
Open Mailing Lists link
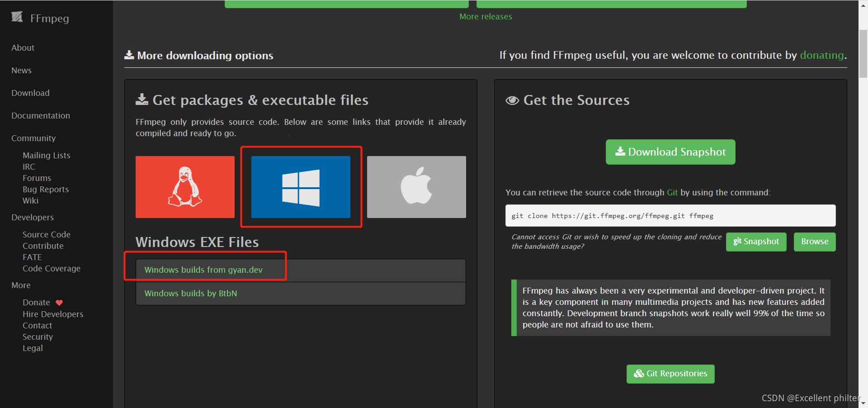pyautogui.click(x=47, y=155)
